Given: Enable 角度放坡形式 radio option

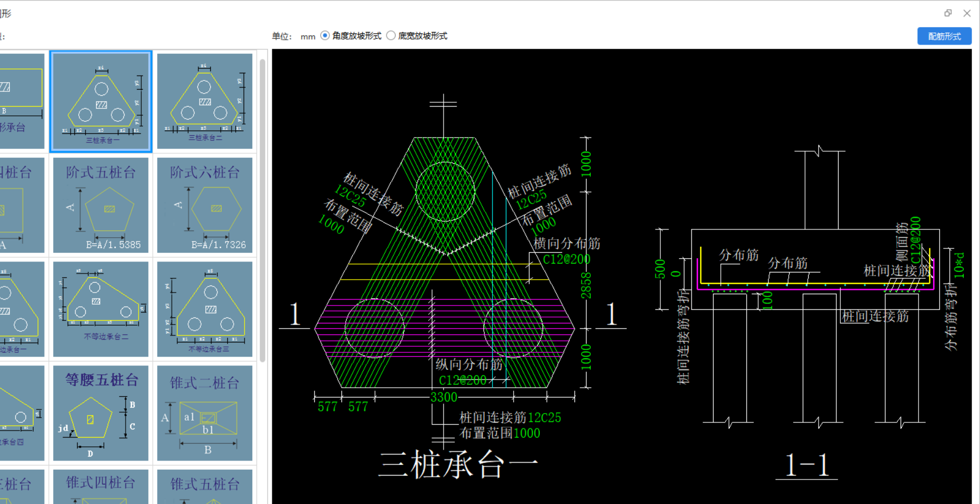Looking at the screenshot, I should (325, 35).
